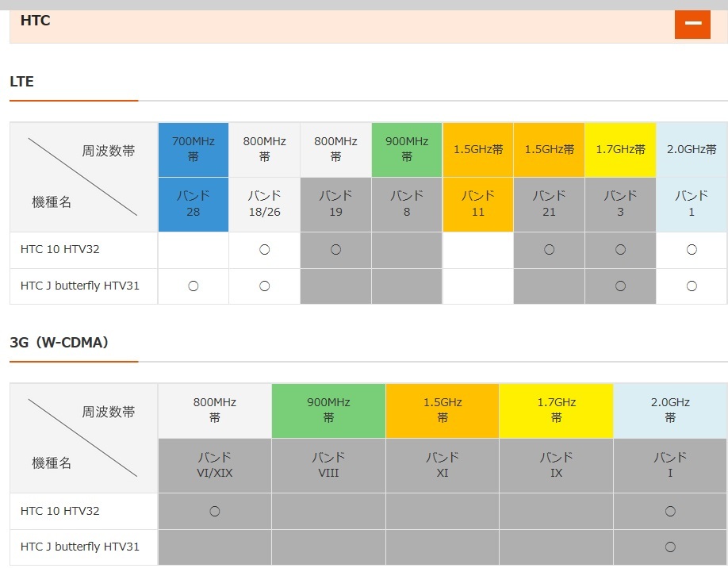
Task: Click the yellow 1.7GHz header in the LTE table
Action: [620, 149]
